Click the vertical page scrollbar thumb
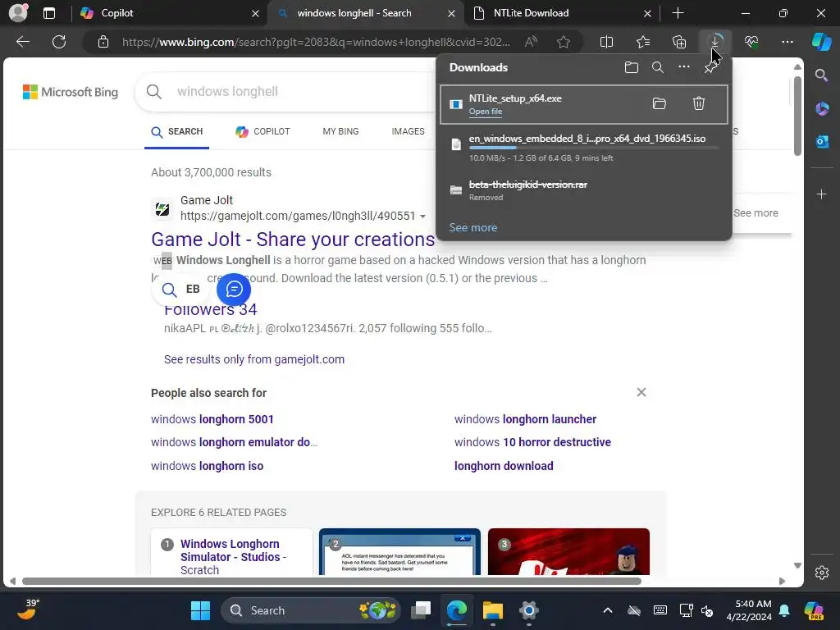The image size is (840, 630). point(797,116)
